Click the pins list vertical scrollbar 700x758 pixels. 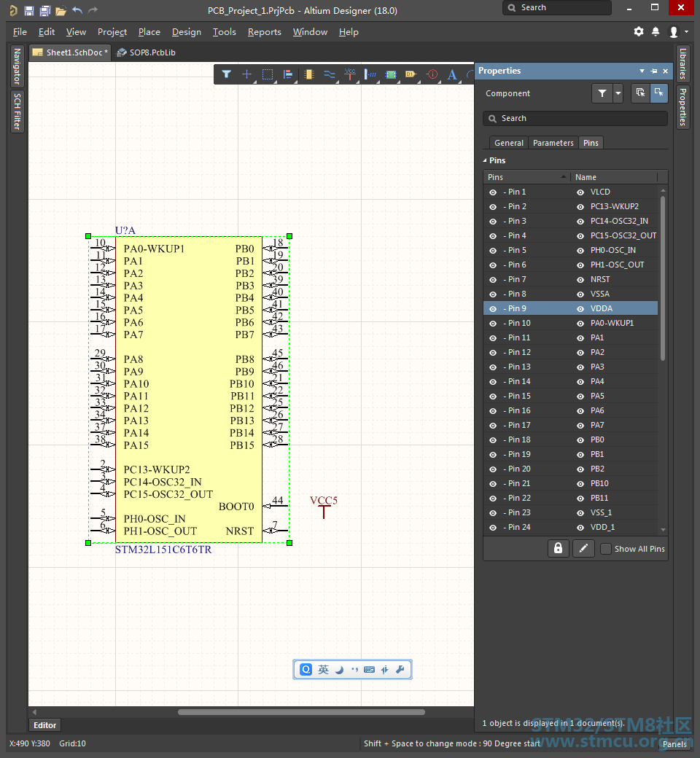coord(663,278)
